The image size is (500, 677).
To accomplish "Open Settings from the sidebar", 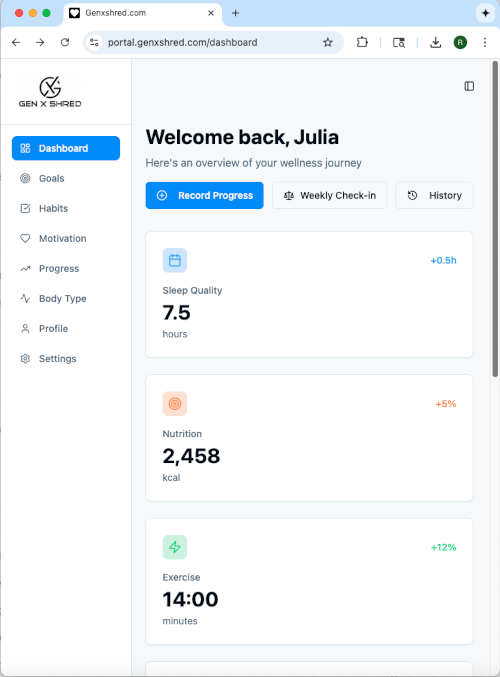I will point(66,359).
